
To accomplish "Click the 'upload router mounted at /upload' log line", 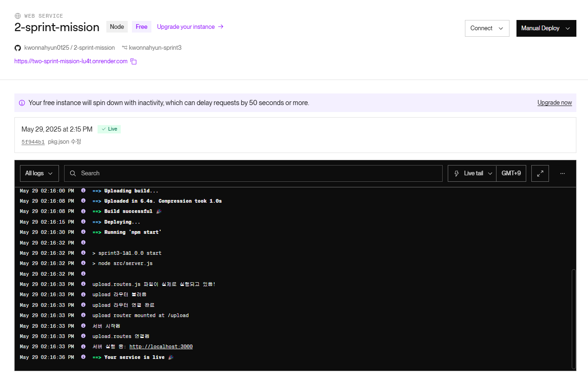I will (141, 315).
